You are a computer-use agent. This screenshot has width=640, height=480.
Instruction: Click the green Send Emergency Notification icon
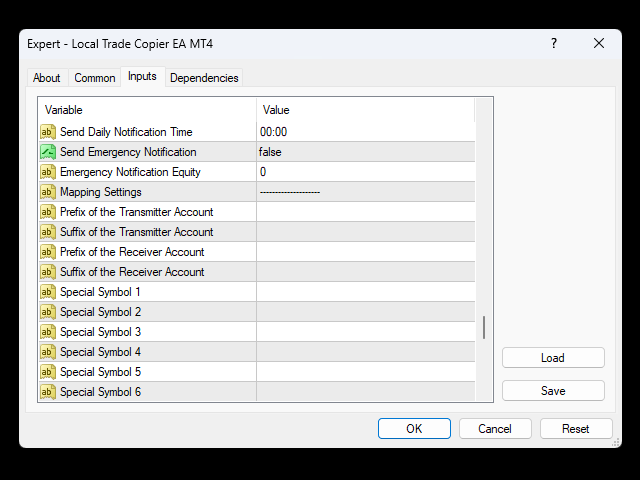pyautogui.click(x=48, y=152)
